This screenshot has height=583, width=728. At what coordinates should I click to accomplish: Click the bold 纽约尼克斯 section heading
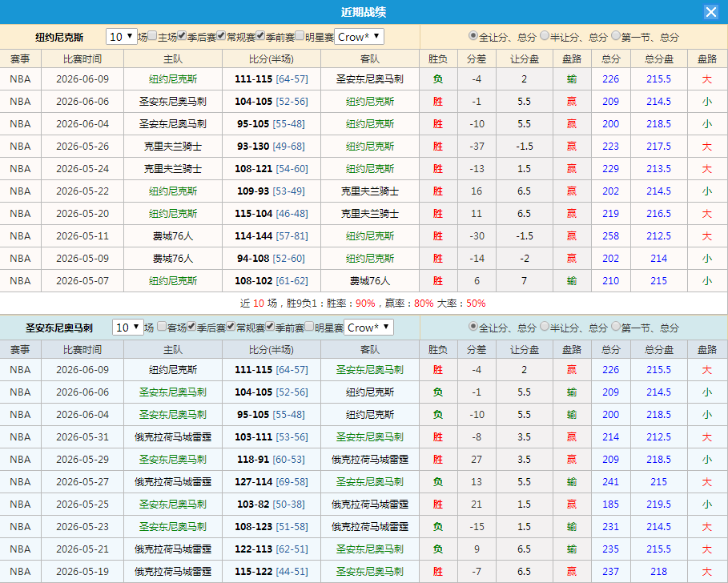(59, 37)
